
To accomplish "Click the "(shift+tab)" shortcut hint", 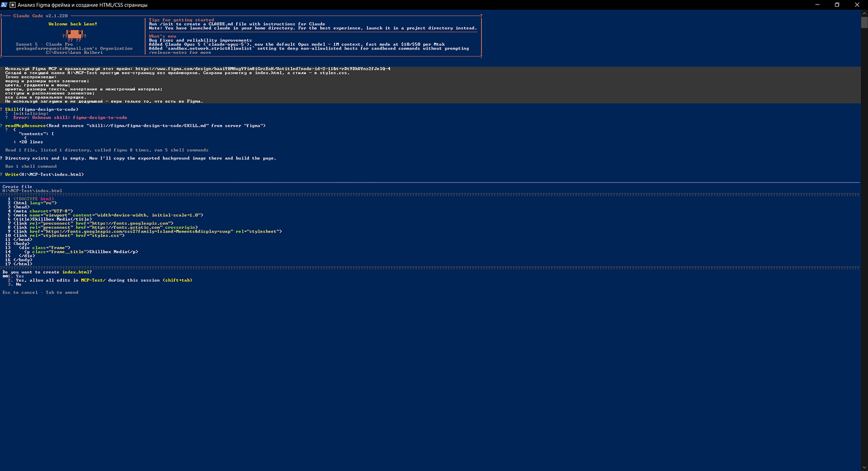I will coord(177,280).
